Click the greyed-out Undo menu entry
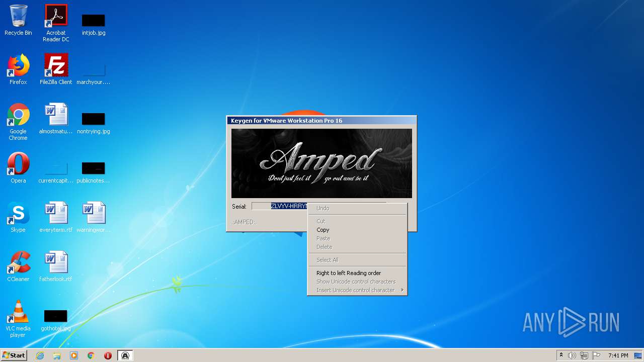This screenshot has width=644, height=362. pyautogui.click(x=357, y=208)
